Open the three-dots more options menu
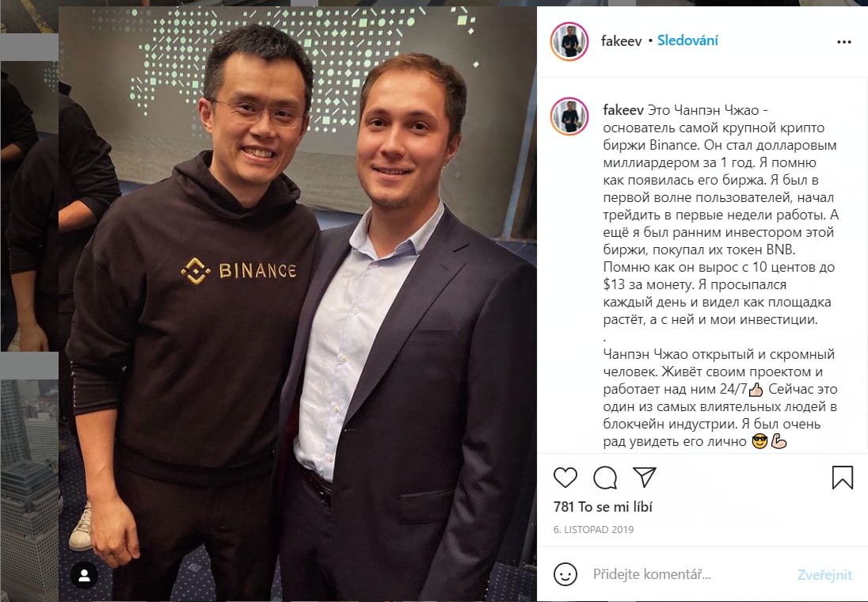 click(844, 42)
